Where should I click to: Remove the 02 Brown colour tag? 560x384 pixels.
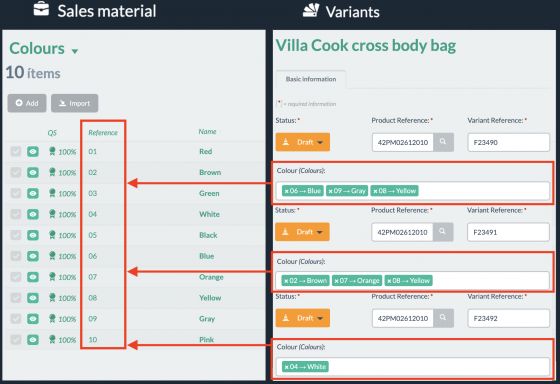point(286,281)
